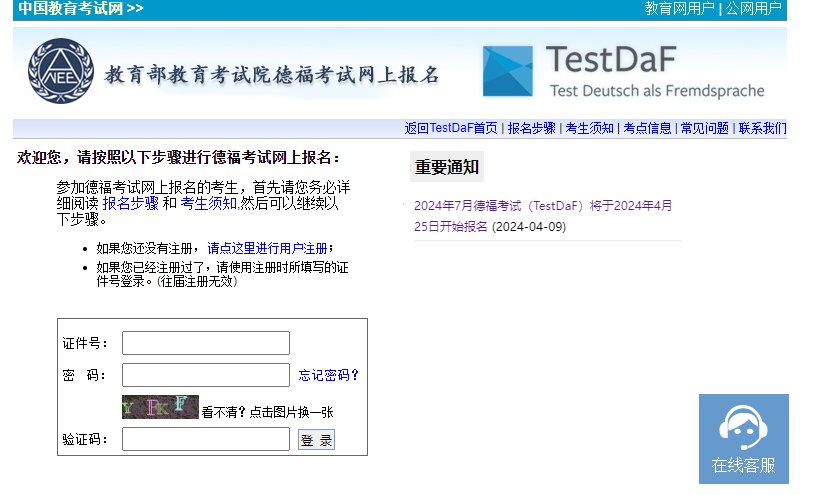The height and width of the screenshot is (495, 813).
Task: Open 联系我们 in the navigation bar
Action: [762, 128]
